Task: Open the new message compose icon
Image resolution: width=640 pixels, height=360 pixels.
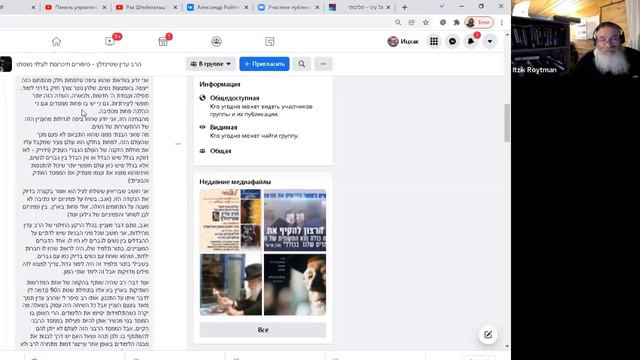Action: 488,335
